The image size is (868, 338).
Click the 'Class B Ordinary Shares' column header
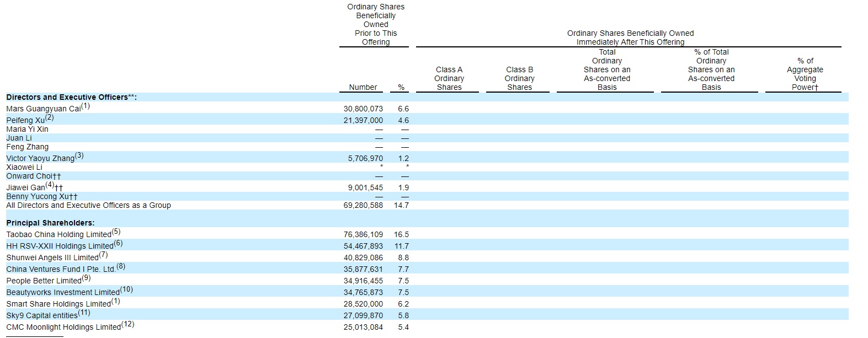point(519,78)
